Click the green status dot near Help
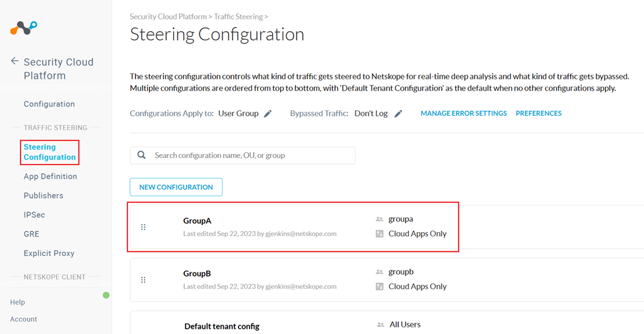Screen dimensions: 644x334 point(106,295)
